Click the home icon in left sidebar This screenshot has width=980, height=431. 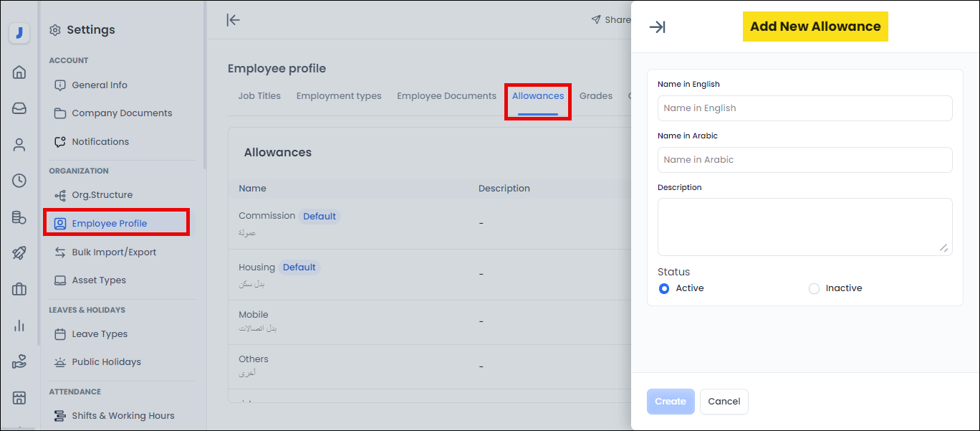click(x=19, y=72)
